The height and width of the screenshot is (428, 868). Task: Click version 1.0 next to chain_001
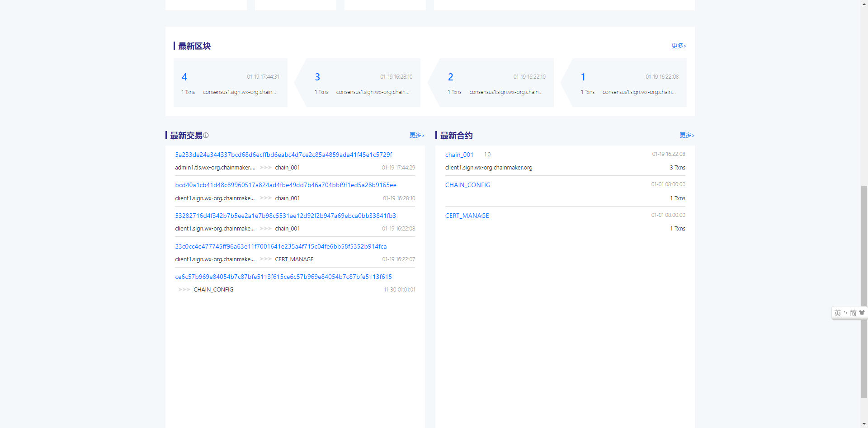click(487, 155)
